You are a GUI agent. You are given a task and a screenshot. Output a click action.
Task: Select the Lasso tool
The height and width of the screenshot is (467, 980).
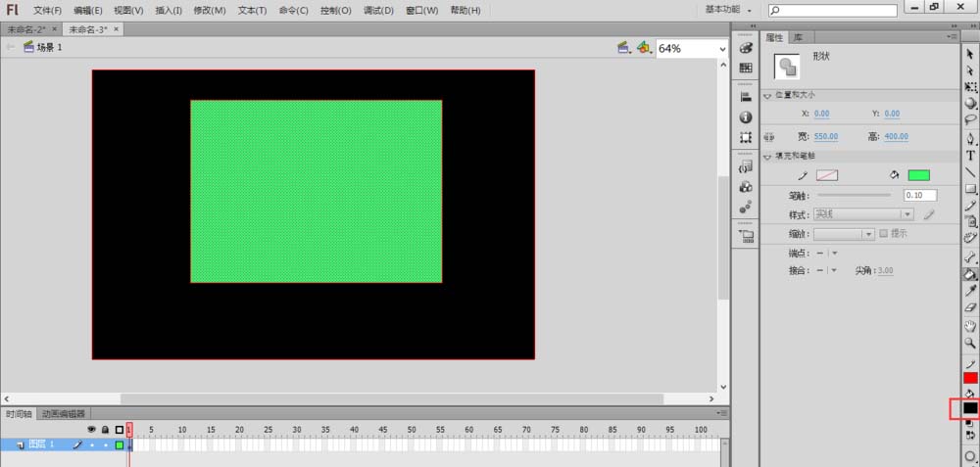[x=970, y=119]
